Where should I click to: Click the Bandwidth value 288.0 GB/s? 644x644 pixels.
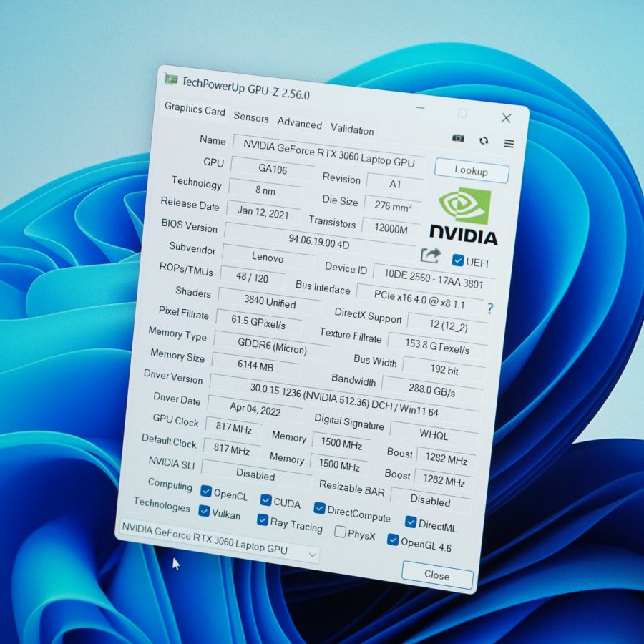pyautogui.click(x=431, y=390)
